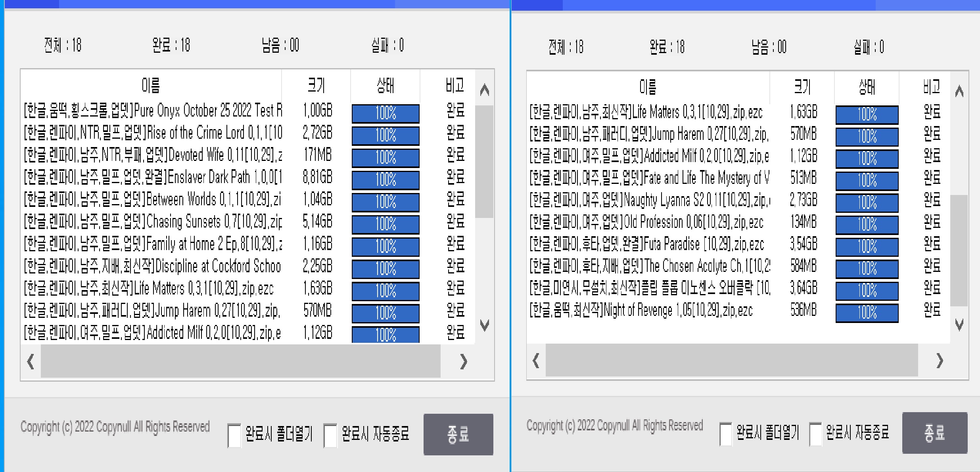Click scroll down arrow in right list
Viewport: 980px width, 472px height.
pos(959,325)
